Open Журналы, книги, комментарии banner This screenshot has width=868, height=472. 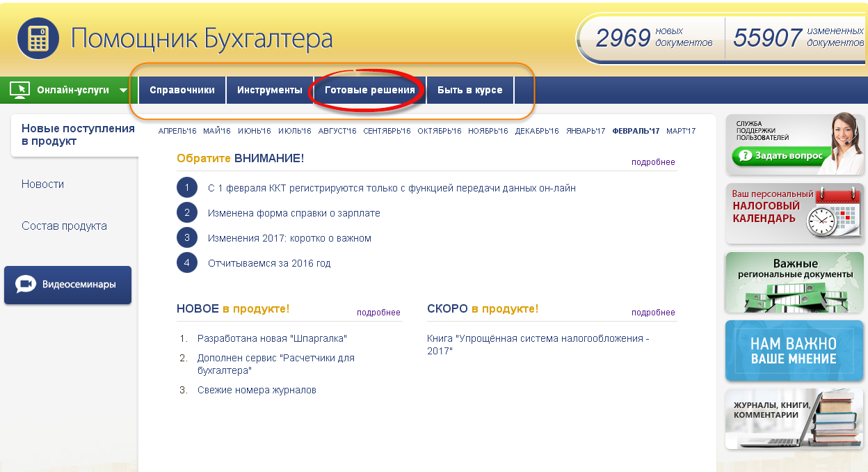point(795,418)
